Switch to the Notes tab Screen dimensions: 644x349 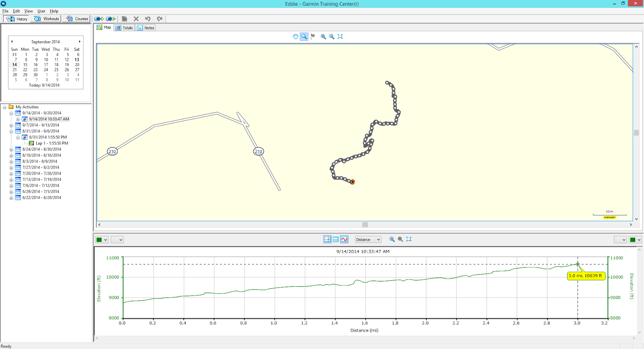click(145, 28)
